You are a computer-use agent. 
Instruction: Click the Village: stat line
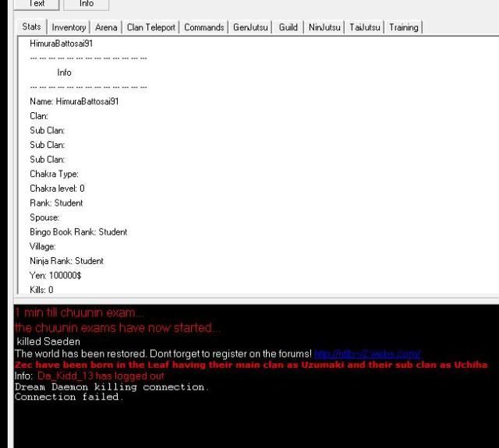(x=42, y=246)
